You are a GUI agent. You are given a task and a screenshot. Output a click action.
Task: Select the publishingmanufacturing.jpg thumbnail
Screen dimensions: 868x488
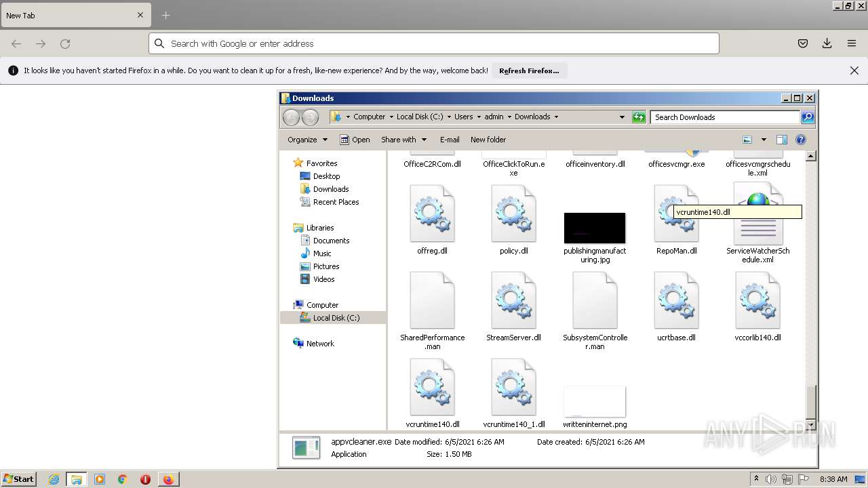pyautogui.click(x=595, y=228)
